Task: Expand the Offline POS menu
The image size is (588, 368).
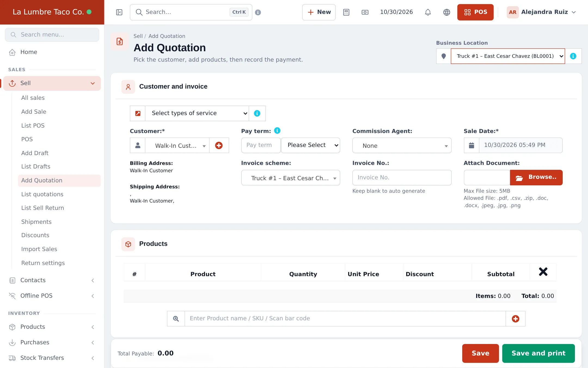Action: (x=52, y=296)
